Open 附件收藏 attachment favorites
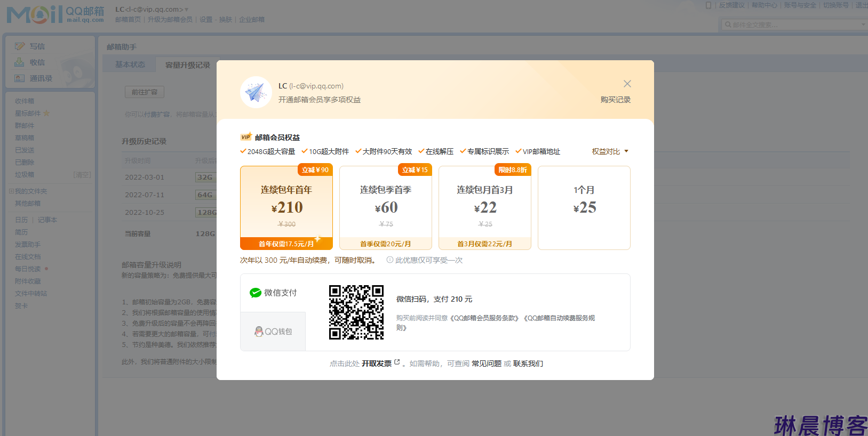868x436 pixels. pos(28,281)
